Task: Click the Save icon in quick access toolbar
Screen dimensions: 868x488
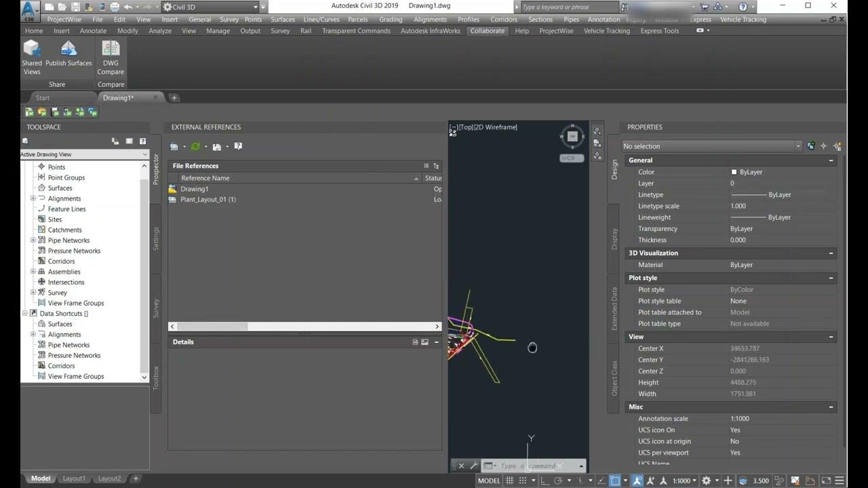Action: point(75,7)
